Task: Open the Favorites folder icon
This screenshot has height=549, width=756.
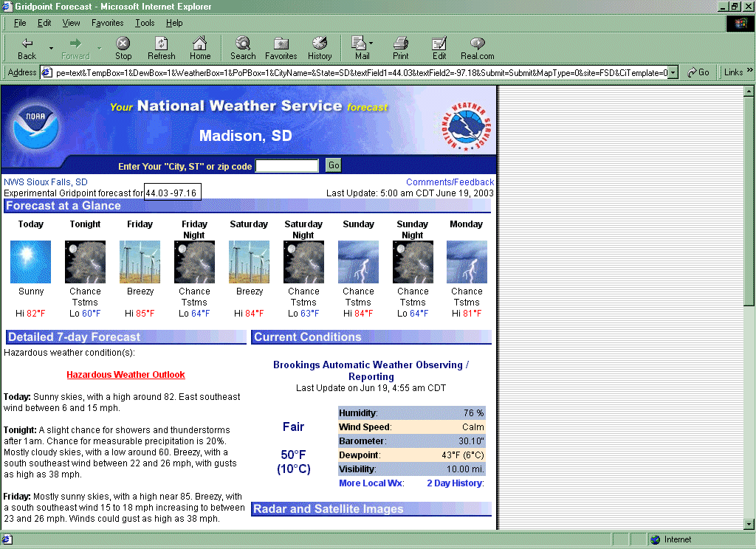Action: 281,44
